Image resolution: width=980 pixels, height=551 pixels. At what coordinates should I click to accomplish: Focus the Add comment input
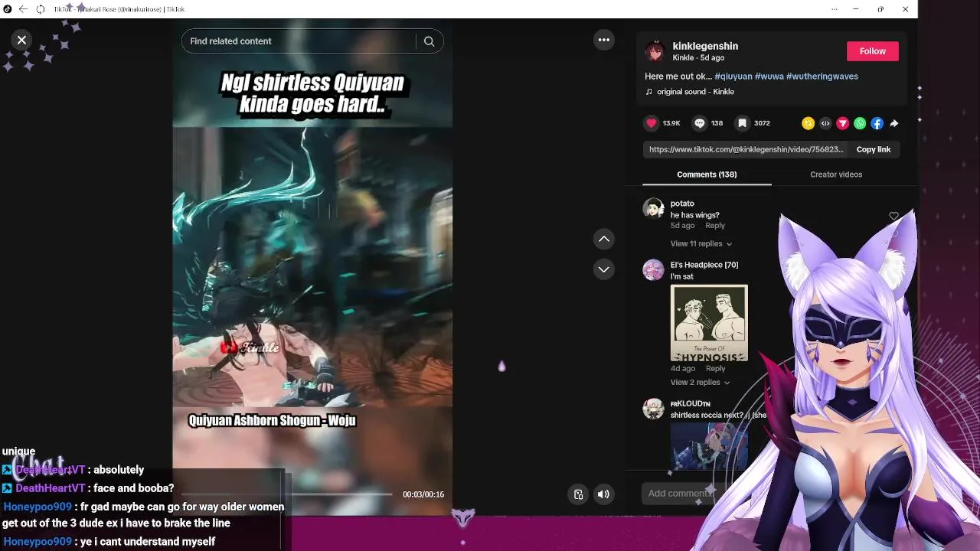point(678,494)
